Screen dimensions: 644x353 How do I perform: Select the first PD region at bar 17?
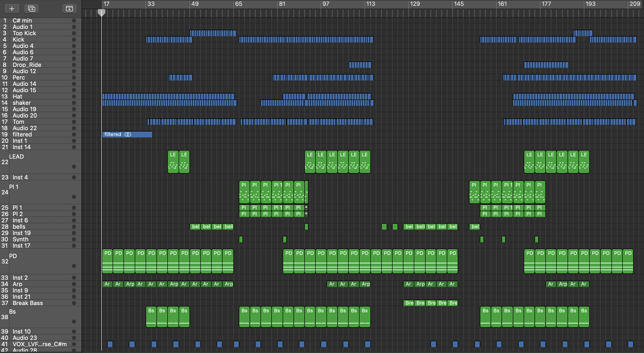[107, 261]
